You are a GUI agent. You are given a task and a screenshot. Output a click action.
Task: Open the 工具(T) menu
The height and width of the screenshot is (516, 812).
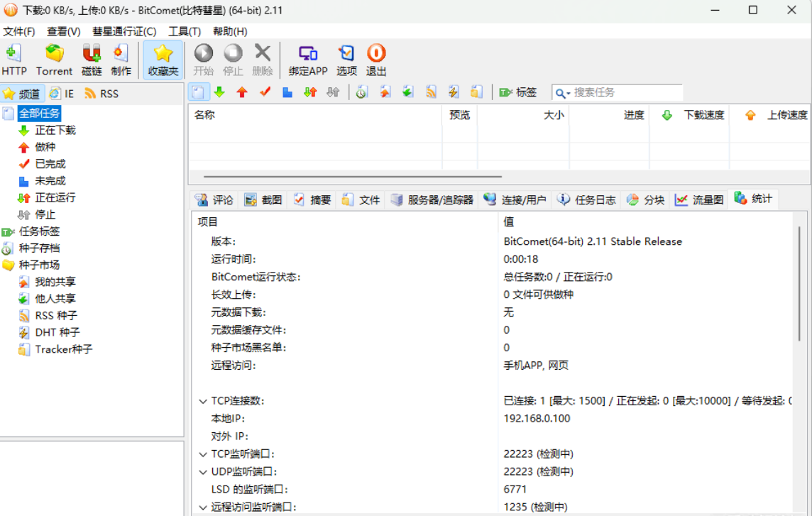[185, 32]
